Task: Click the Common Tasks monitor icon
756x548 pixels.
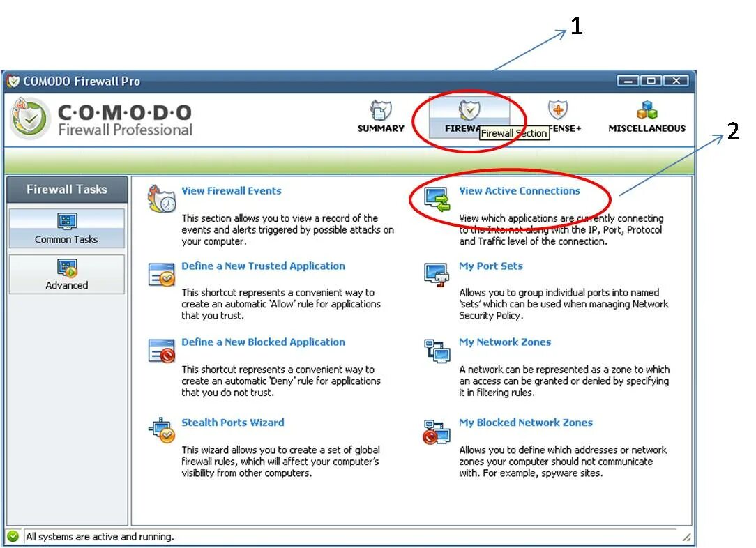Action: [x=67, y=221]
